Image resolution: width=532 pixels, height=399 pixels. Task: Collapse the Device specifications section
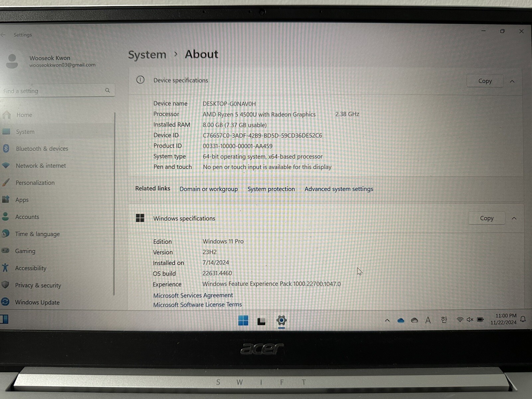pos(512,81)
